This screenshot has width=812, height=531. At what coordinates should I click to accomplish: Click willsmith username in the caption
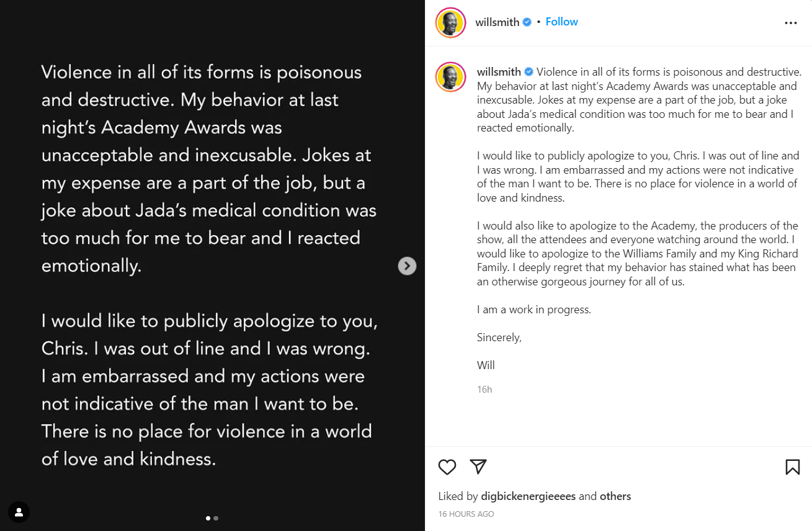[x=499, y=72]
